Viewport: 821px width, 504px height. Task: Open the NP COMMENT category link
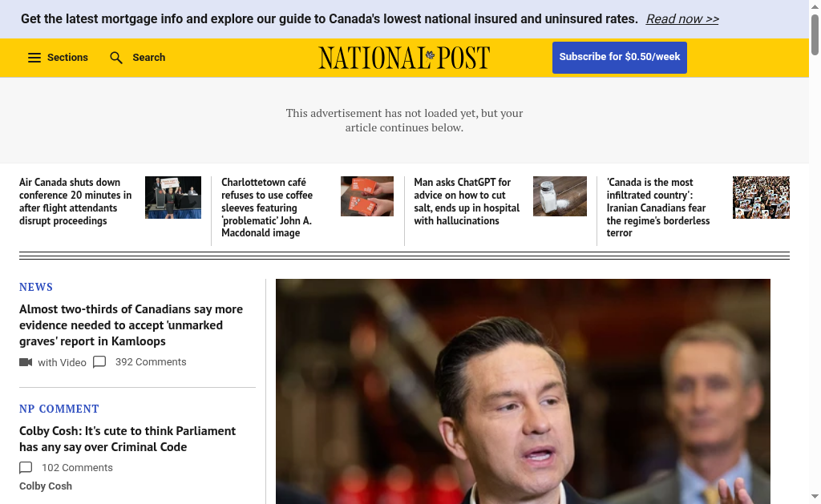point(59,409)
